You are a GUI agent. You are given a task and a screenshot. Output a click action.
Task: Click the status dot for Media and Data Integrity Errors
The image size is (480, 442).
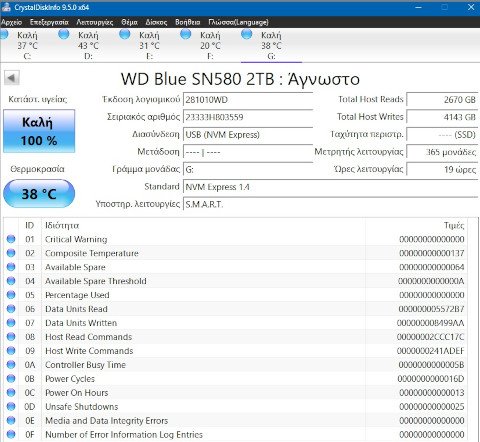[x=11, y=421]
